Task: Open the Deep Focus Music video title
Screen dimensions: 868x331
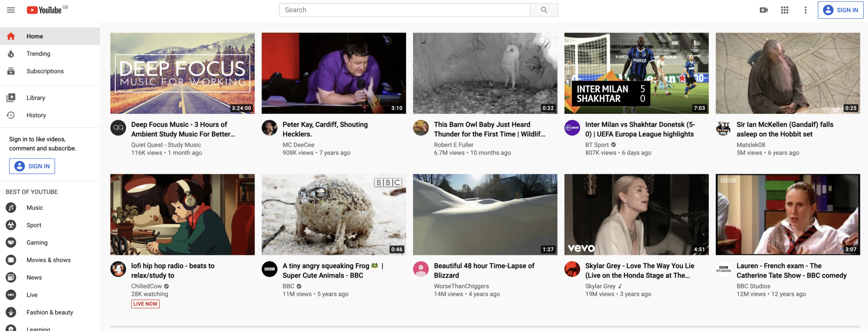Action: click(x=183, y=129)
